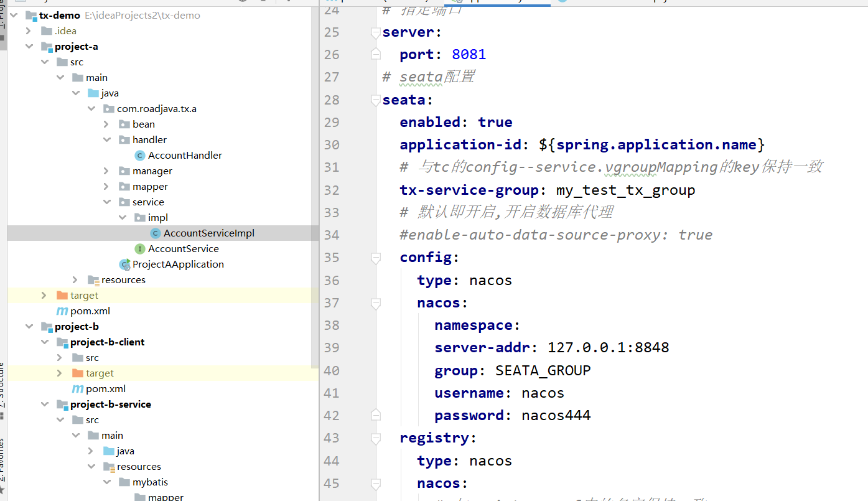868x501 pixels.
Task: Fold the registry block at line 43
Action: pyautogui.click(x=375, y=438)
